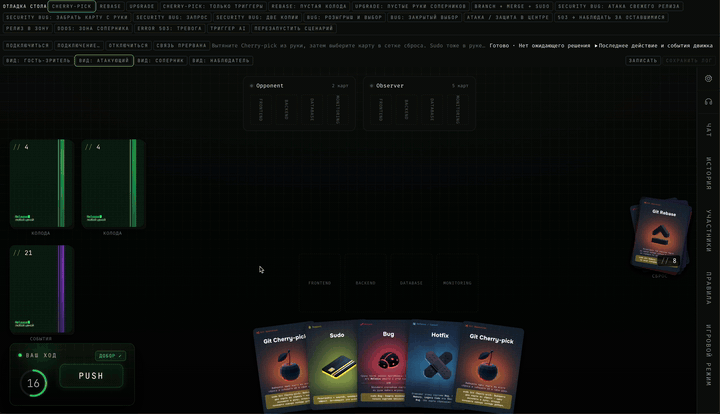The width and height of the screenshot is (720, 414).
Task: Click the headphones audio icon
Action: coord(708,101)
